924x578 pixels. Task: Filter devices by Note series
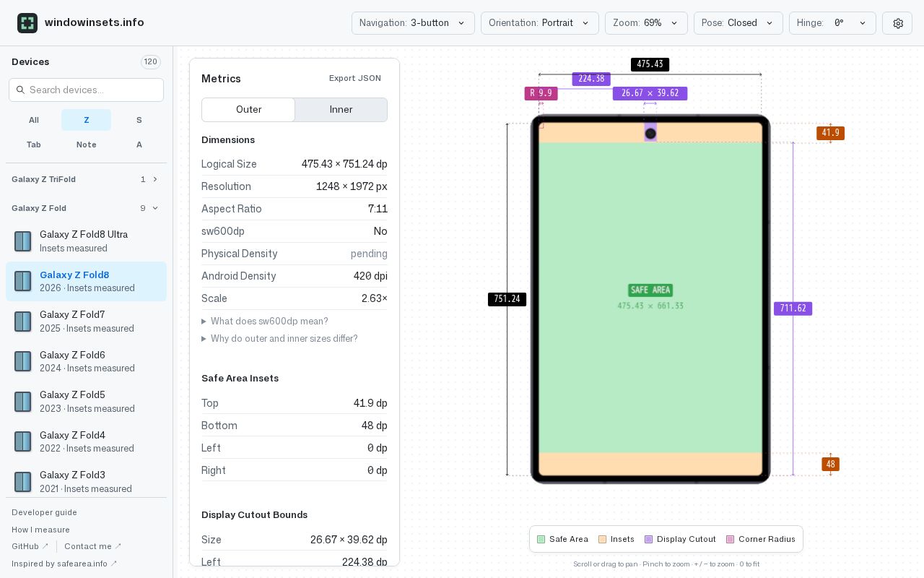point(86,144)
